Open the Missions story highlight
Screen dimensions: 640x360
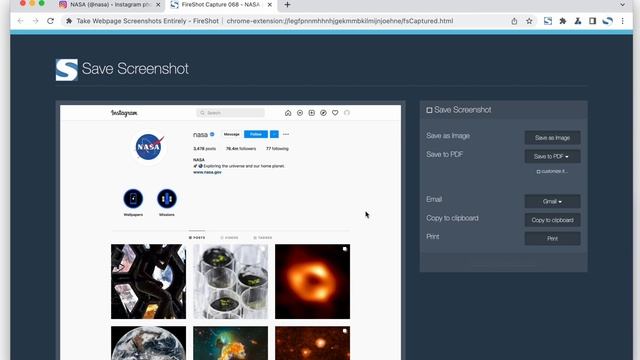[167, 199]
